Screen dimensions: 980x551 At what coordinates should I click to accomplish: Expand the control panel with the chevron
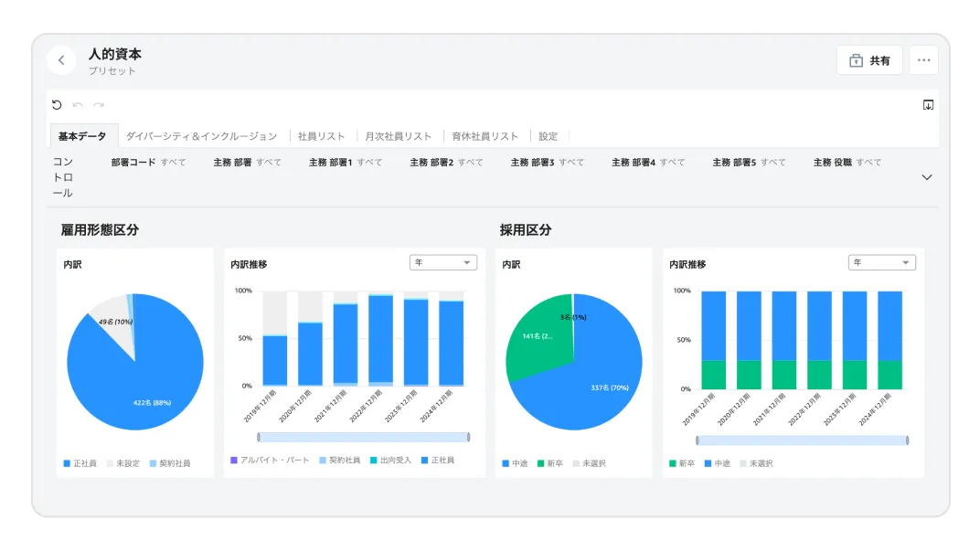(927, 177)
